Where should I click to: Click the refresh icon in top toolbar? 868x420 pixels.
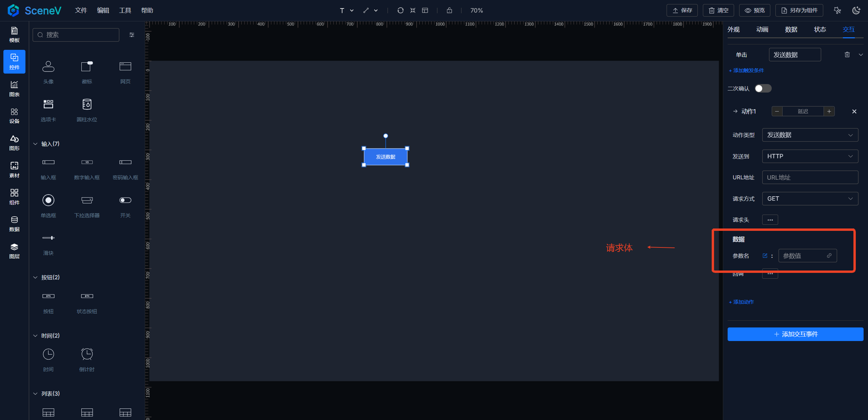tap(400, 11)
